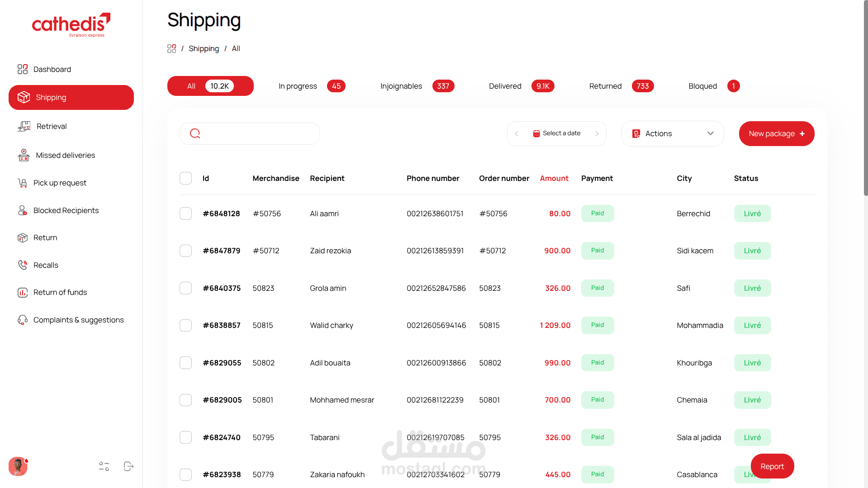Click the red Report button
The image size is (868, 488).
pyautogui.click(x=772, y=466)
